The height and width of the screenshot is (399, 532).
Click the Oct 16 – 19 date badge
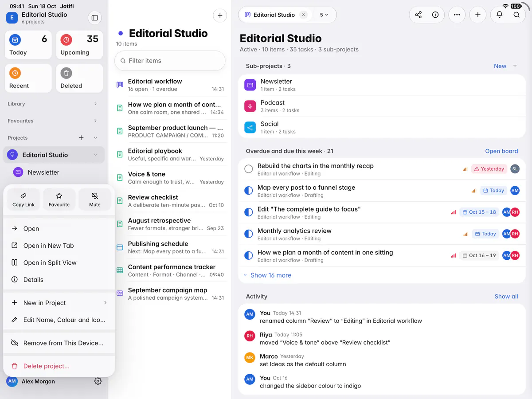[x=479, y=255]
